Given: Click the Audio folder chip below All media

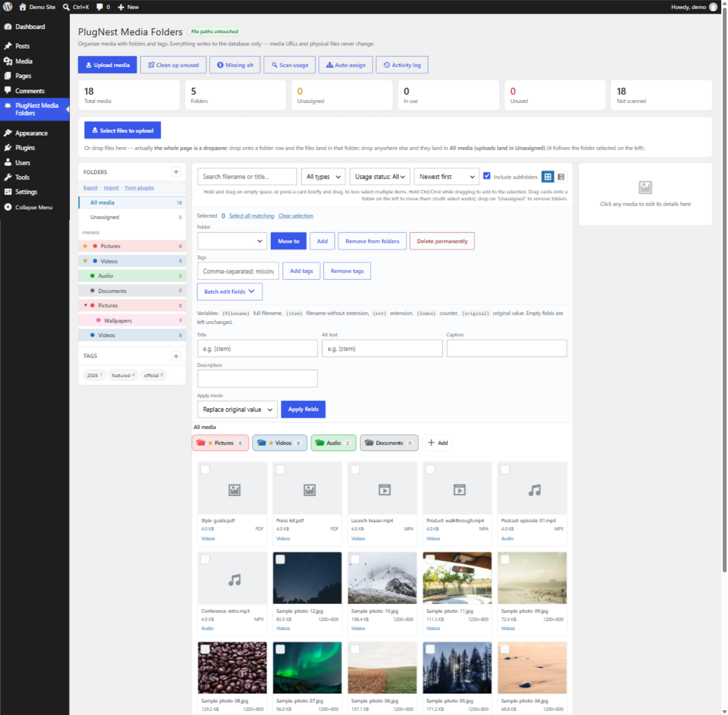Looking at the screenshot, I should [x=333, y=443].
